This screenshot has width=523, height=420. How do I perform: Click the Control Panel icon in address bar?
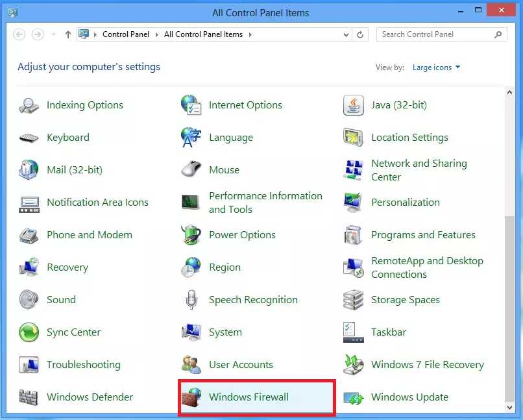point(84,34)
